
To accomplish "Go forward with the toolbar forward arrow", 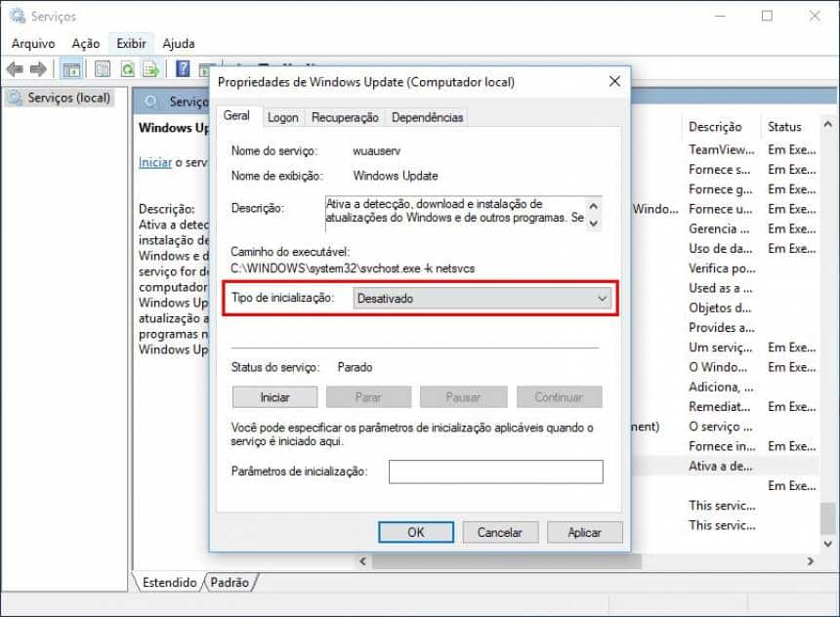I will 38,69.
